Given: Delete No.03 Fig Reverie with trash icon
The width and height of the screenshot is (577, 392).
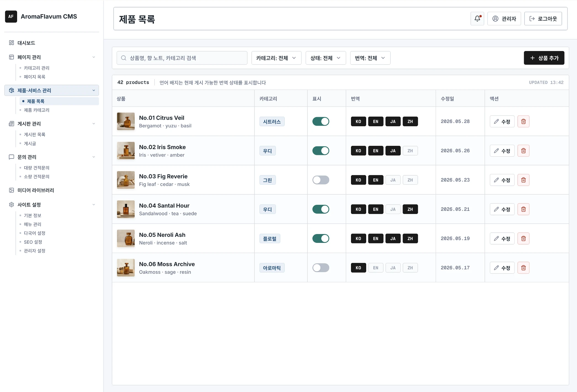Looking at the screenshot, I should 523,180.
